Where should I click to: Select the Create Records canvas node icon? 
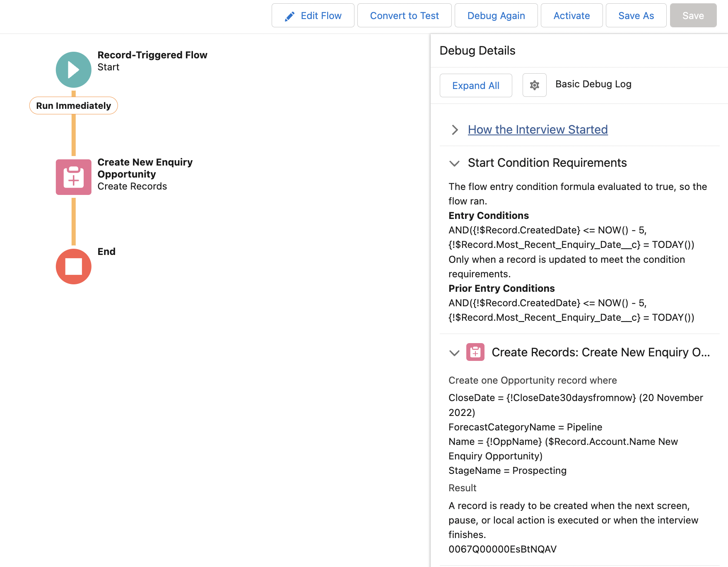click(74, 177)
